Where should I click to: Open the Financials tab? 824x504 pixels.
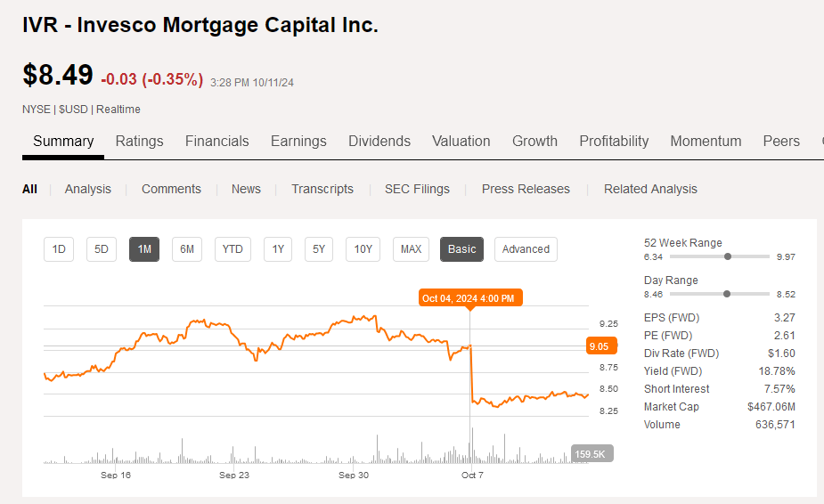click(216, 141)
